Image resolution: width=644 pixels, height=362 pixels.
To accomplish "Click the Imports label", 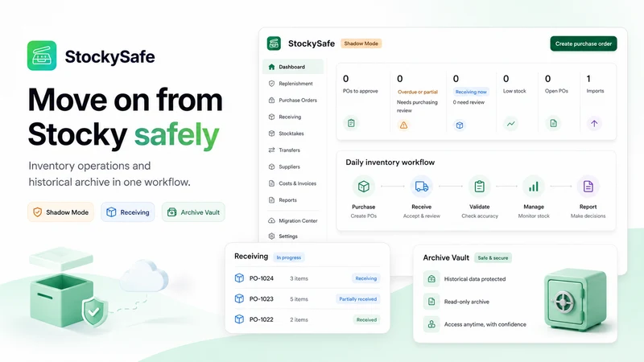I will 595,91.
